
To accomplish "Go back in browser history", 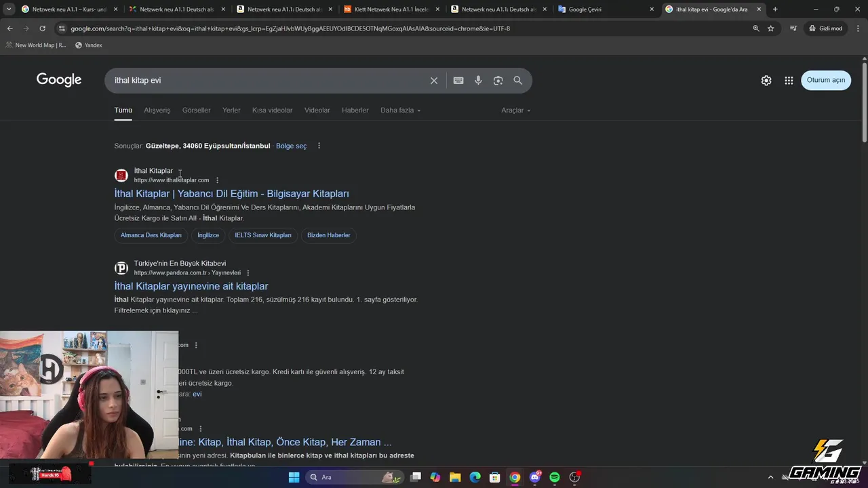I will coord(9,28).
